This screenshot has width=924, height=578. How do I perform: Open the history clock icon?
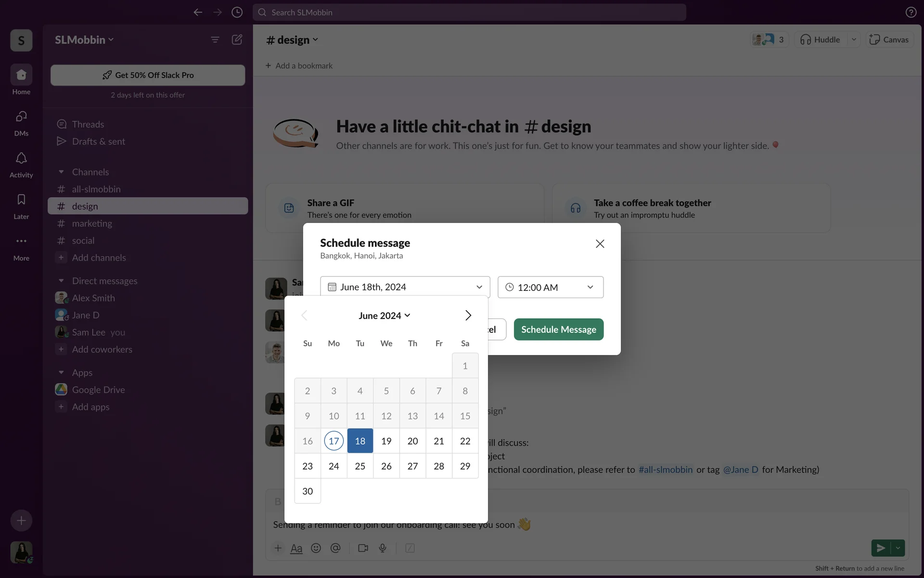pos(237,13)
